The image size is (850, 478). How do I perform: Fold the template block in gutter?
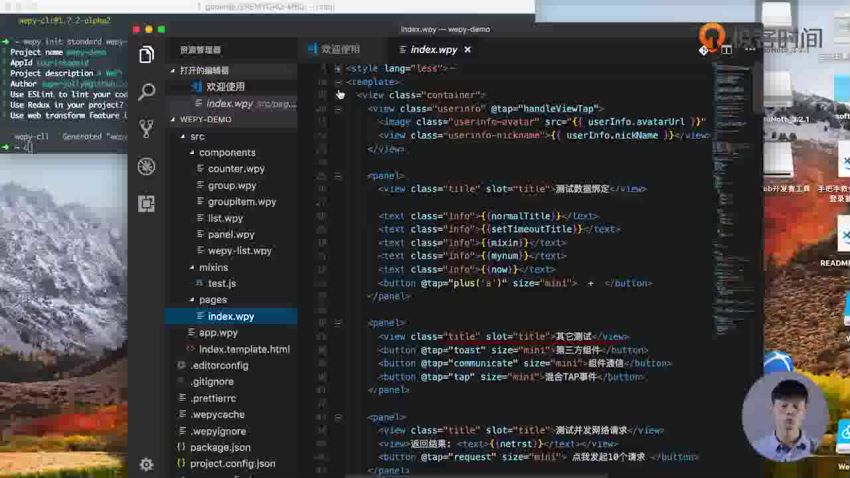pos(338,82)
